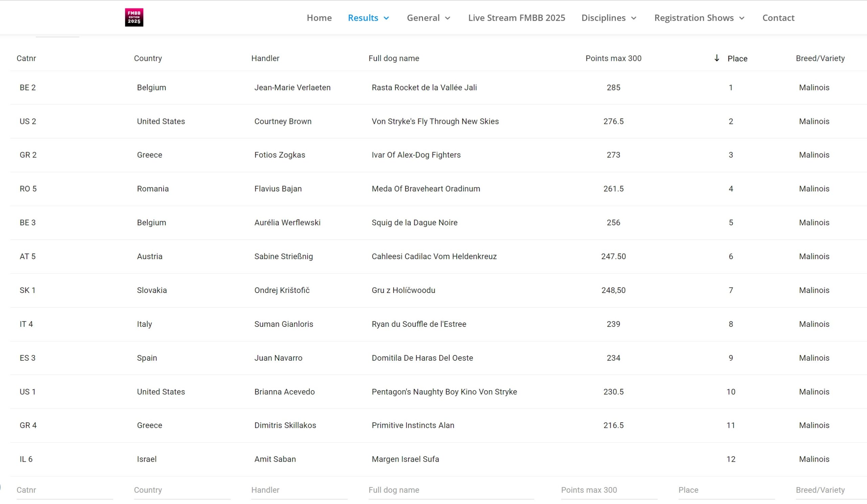Sort by the Country column header

click(x=148, y=58)
